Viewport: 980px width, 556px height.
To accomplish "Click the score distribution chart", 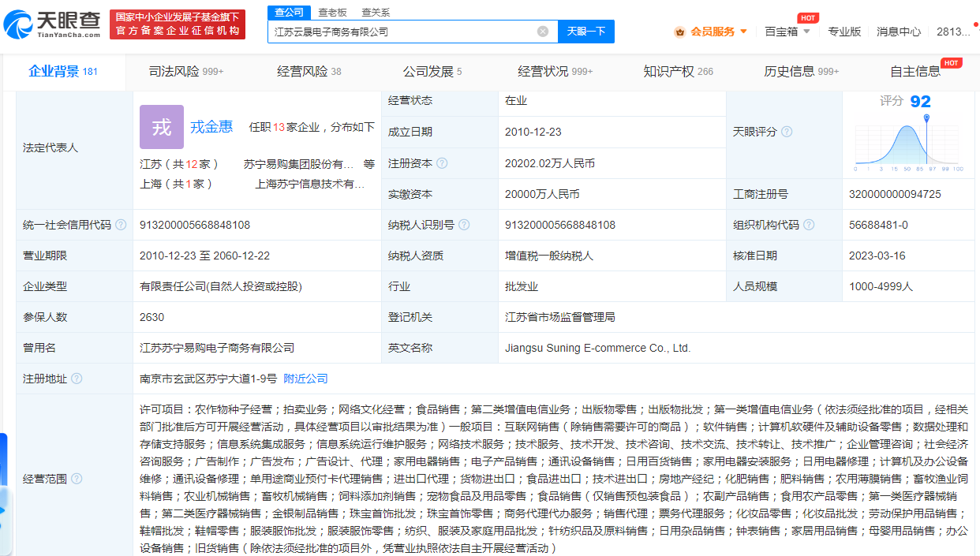I will coord(909,143).
